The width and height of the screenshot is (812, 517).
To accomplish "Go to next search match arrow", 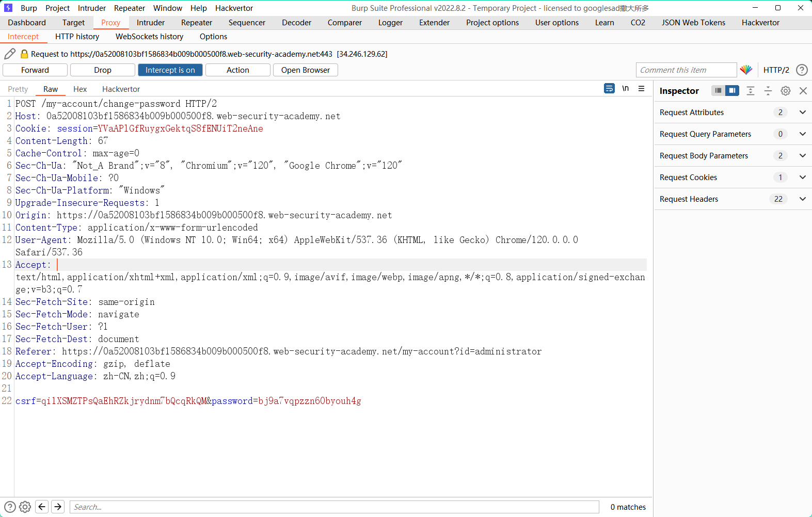I will click(58, 507).
